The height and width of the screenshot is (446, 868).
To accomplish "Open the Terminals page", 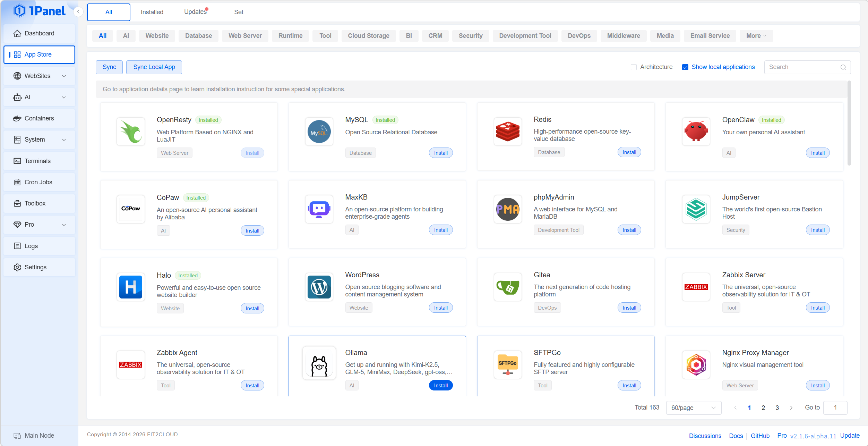I will (x=39, y=161).
